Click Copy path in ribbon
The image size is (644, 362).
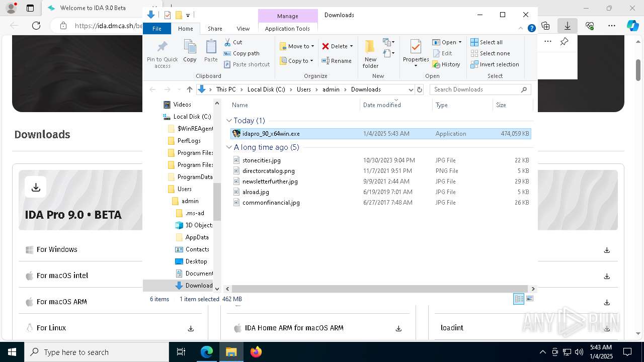coord(242,53)
